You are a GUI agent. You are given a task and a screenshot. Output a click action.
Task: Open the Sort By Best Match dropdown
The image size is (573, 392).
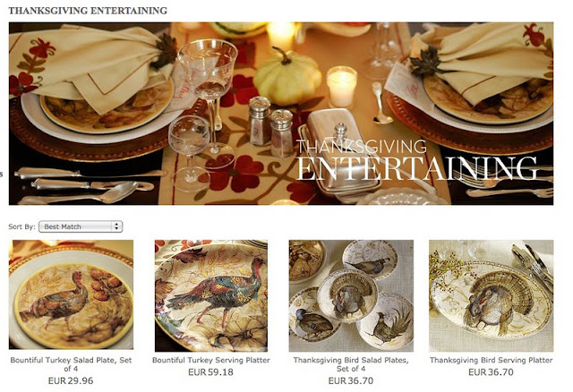81,226
